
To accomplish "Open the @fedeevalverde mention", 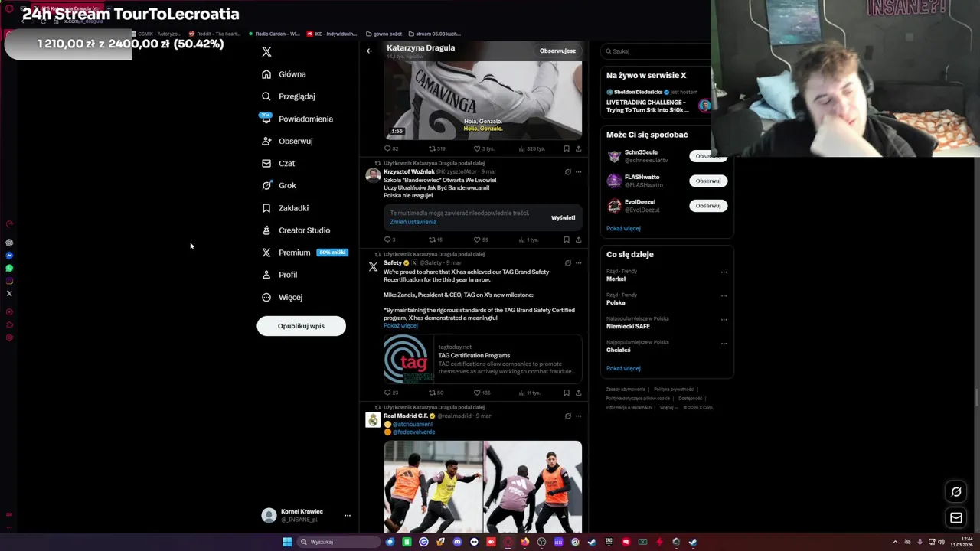I will (413, 432).
